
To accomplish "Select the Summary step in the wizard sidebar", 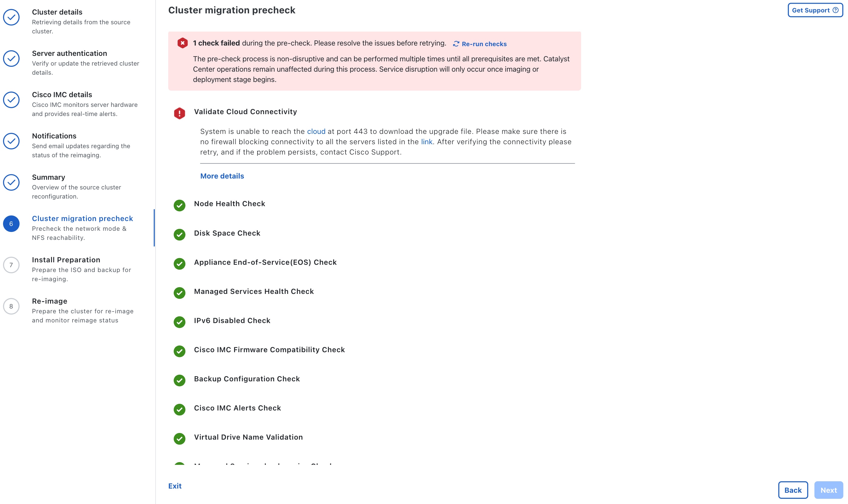I will pyautogui.click(x=49, y=177).
